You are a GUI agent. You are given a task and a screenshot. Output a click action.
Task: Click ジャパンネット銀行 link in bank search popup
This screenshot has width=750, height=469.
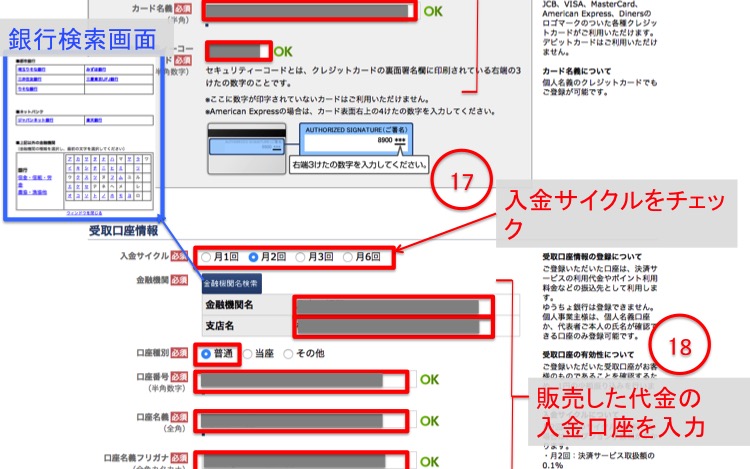coord(35,120)
